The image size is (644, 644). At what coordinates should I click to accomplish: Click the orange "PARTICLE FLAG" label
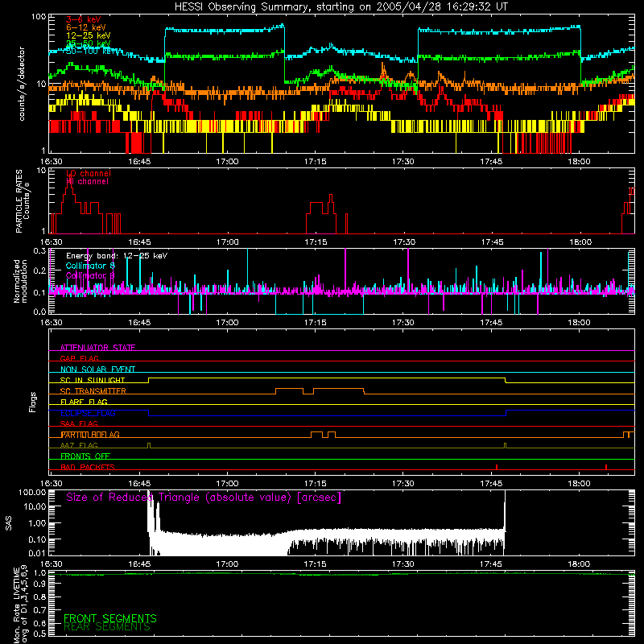(90, 434)
